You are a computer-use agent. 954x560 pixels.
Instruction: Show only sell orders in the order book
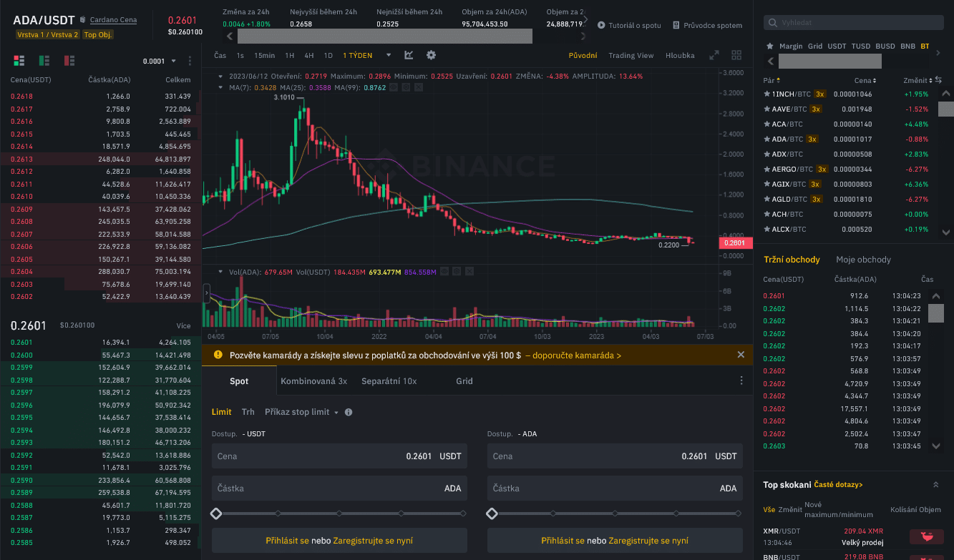tap(69, 61)
